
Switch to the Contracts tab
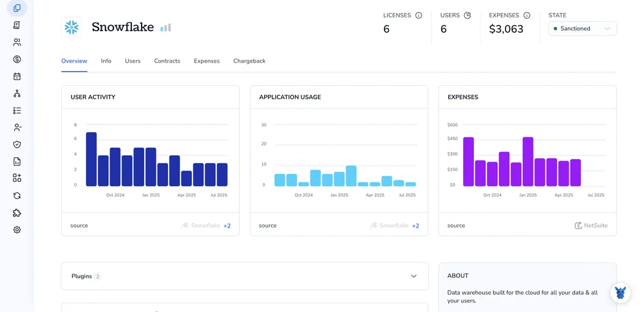[x=167, y=61]
